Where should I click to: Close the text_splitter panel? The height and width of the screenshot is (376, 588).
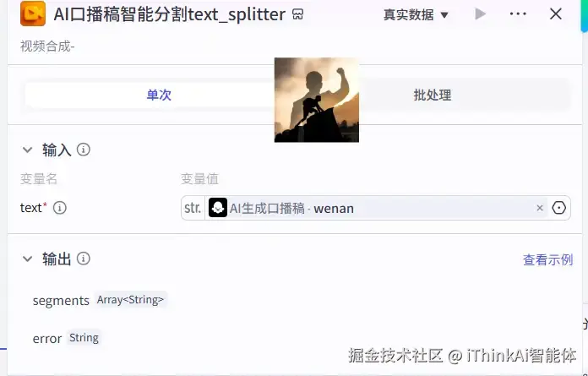[555, 14]
